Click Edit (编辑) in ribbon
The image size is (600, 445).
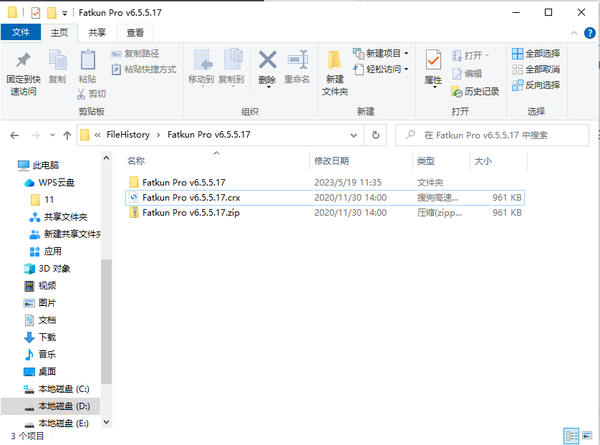pos(467,73)
